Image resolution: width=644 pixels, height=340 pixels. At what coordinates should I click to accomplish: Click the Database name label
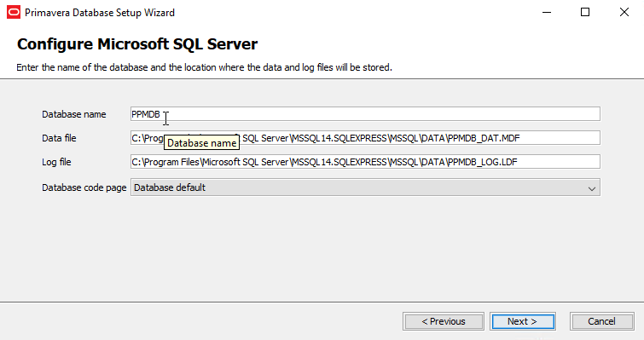pos(74,114)
